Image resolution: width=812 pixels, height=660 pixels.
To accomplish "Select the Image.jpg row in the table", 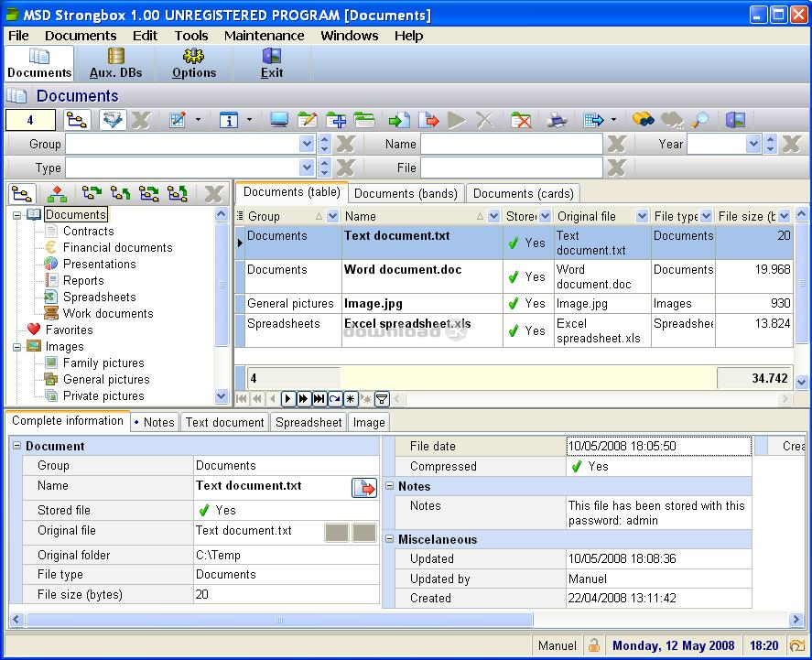I will pyautogui.click(x=514, y=303).
